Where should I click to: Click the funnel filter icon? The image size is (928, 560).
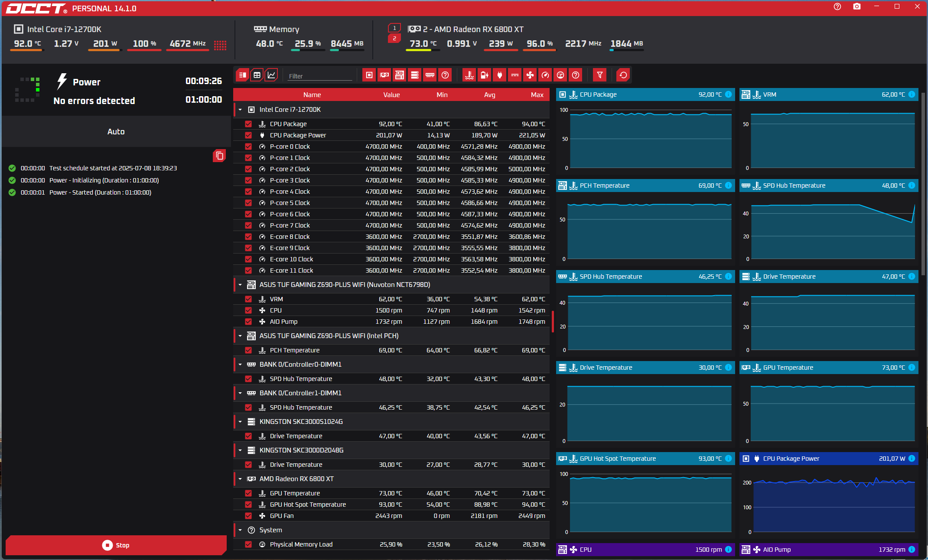coord(600,75)
